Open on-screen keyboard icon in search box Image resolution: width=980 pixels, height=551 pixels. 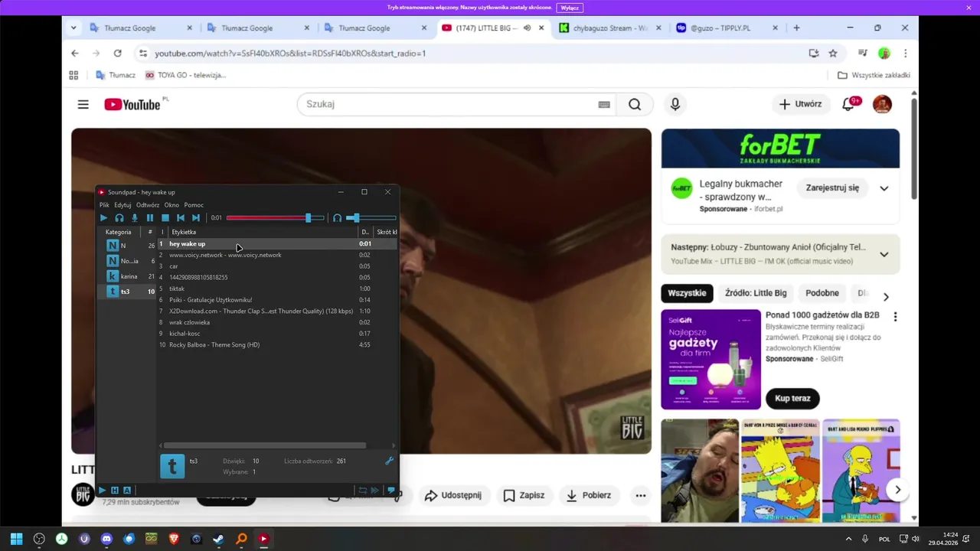point(604,105)
